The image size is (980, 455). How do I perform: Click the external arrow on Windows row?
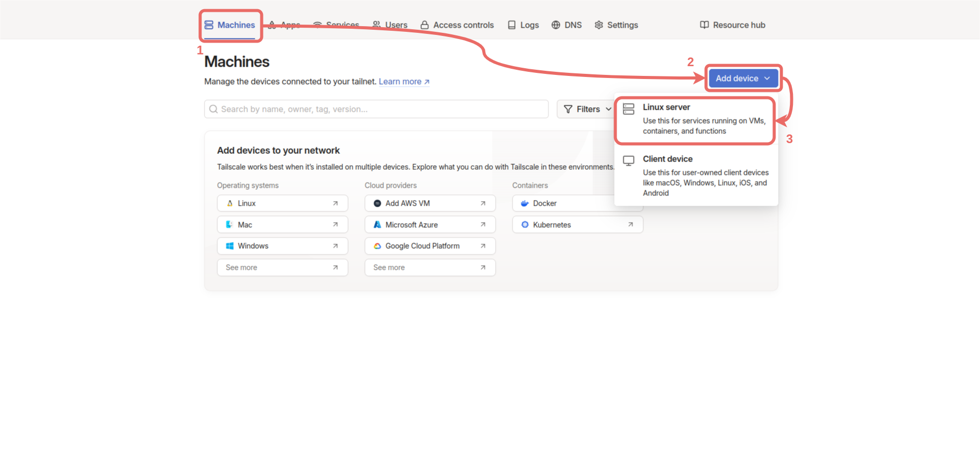pyautogui.click(x=335, y=246)
